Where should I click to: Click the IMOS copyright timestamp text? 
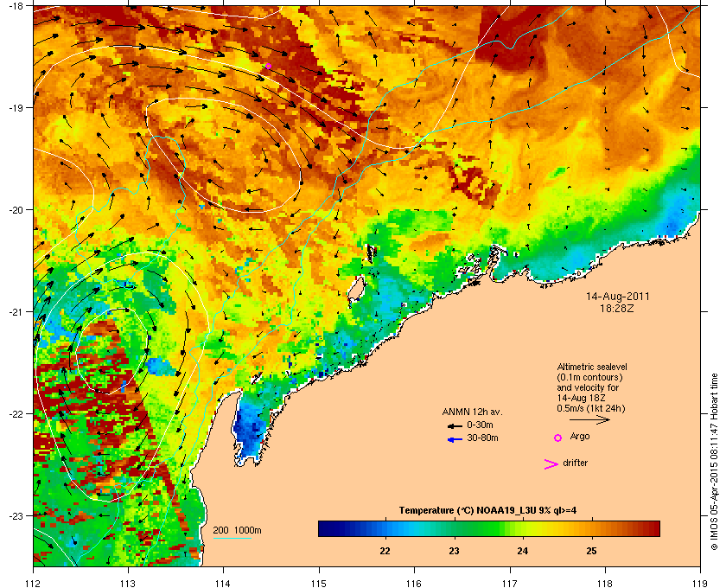click(714, 462)
